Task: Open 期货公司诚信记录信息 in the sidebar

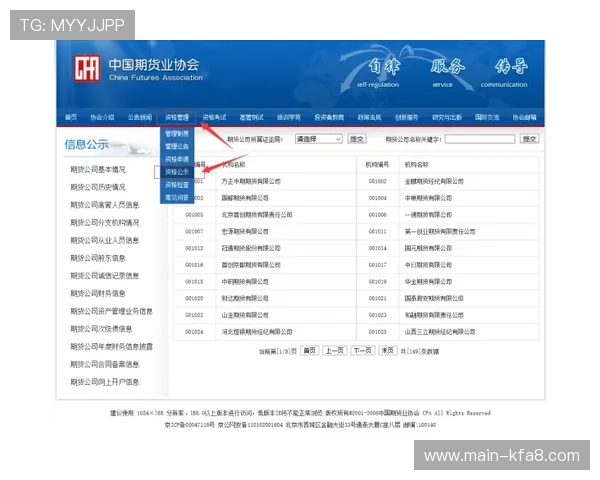Action: click(105, 276)
